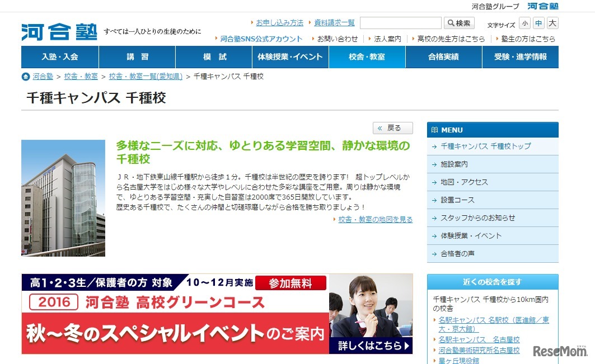Open 施設案内 in the side menu

(493, 164)
